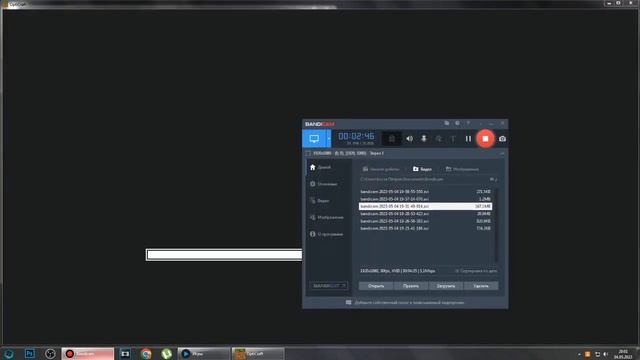Pause the current Bandicam recording
The image size is (640, 360).
coord(468,139)
